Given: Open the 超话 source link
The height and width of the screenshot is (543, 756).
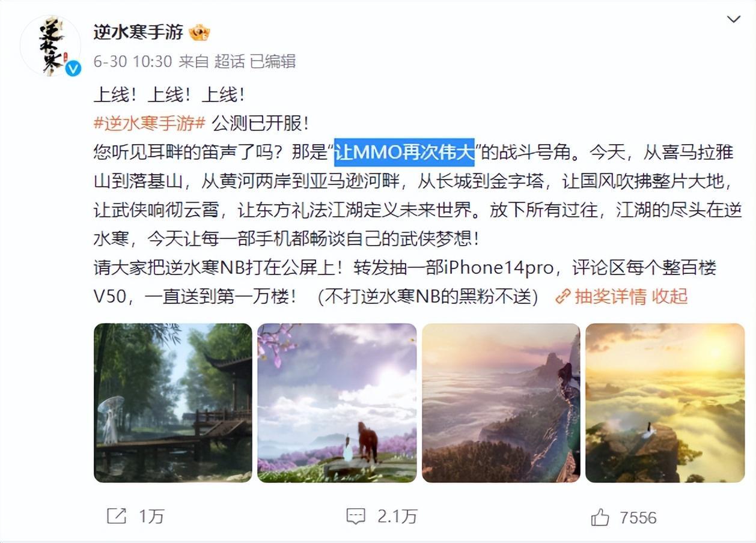Looking at the screenshot, I should pyautogui.click(x=229, y=61).
